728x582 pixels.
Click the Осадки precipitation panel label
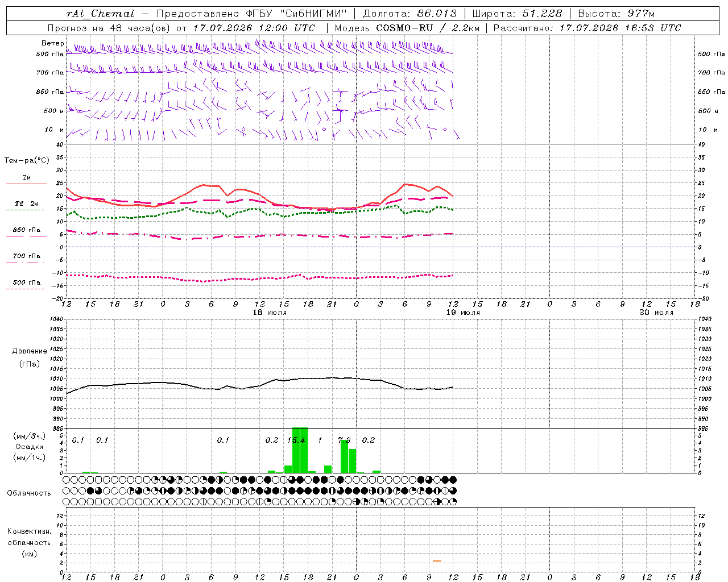pyautogui.click(x=29, y=447)
